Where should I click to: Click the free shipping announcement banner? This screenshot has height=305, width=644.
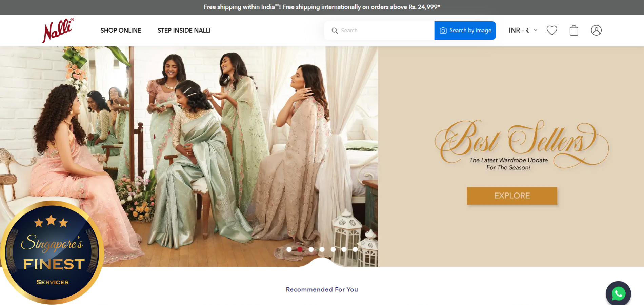tap(322, 7)
